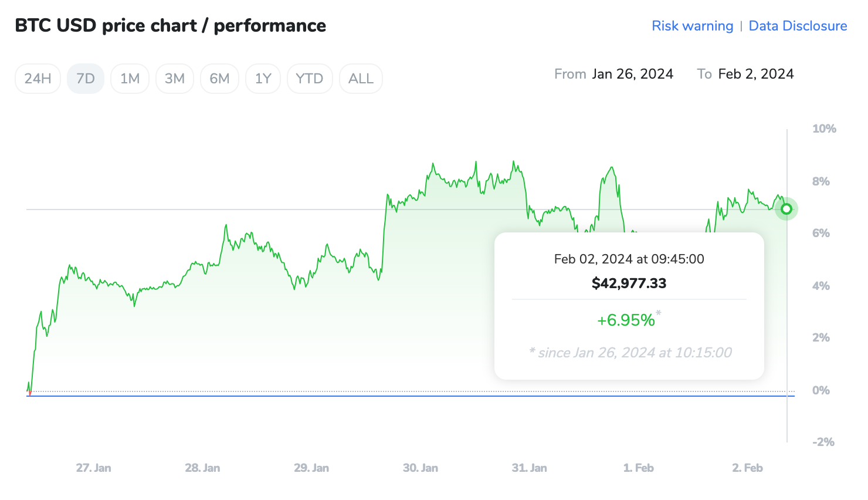Select the 3M performance period

(x=174, y=78)
